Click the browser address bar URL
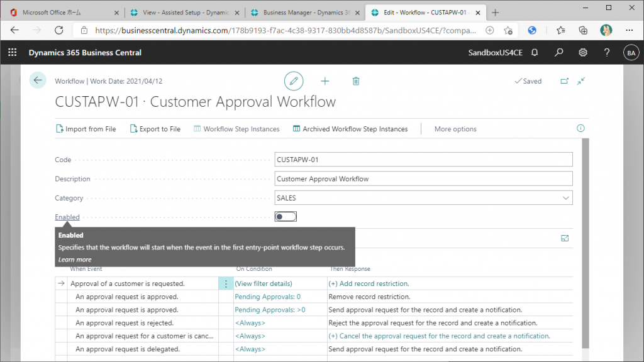Screen dimensions: 644x362 tap(286, 30)
